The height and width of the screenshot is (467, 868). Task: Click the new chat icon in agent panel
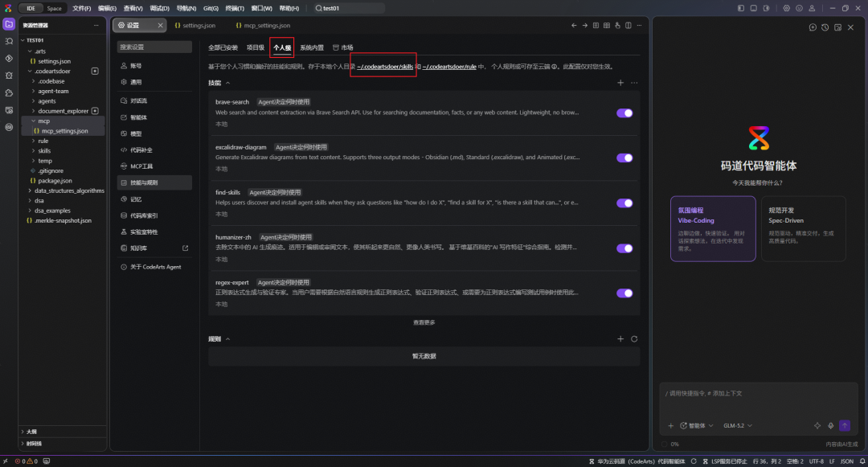click(x=813, y=27)
